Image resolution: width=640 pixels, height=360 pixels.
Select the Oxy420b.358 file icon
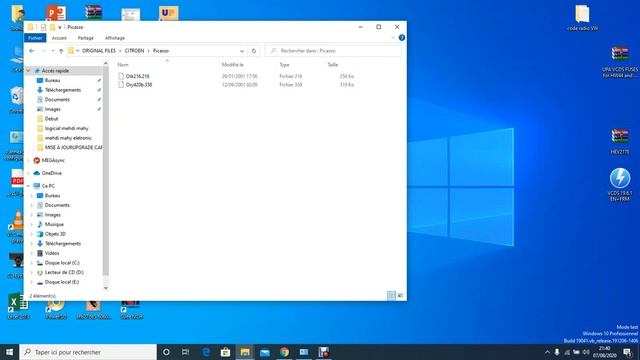pyautogui.click(x=121, y=85)
